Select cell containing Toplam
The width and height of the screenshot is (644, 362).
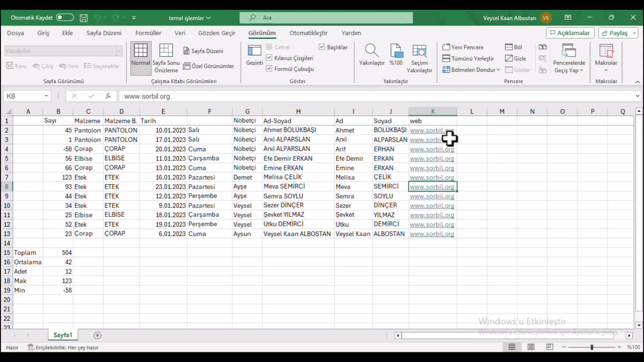[x=28, y=253]
